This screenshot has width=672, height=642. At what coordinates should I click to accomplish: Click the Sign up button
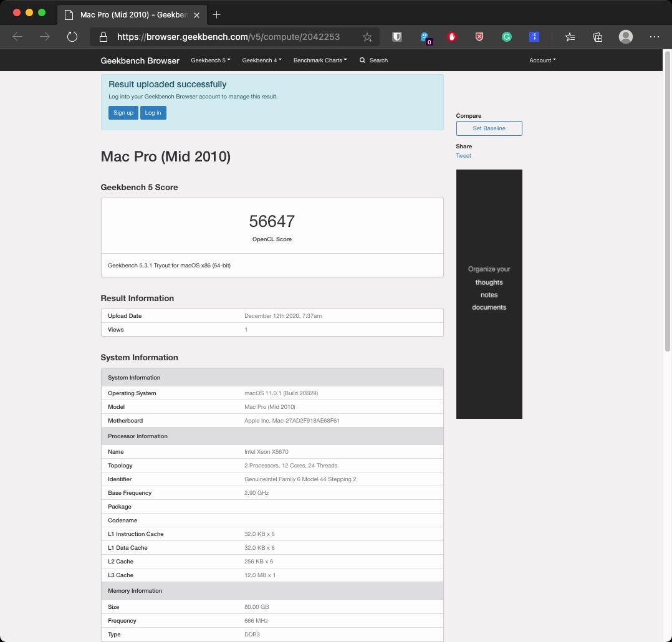pyautogui.click(x=123, y=113)
